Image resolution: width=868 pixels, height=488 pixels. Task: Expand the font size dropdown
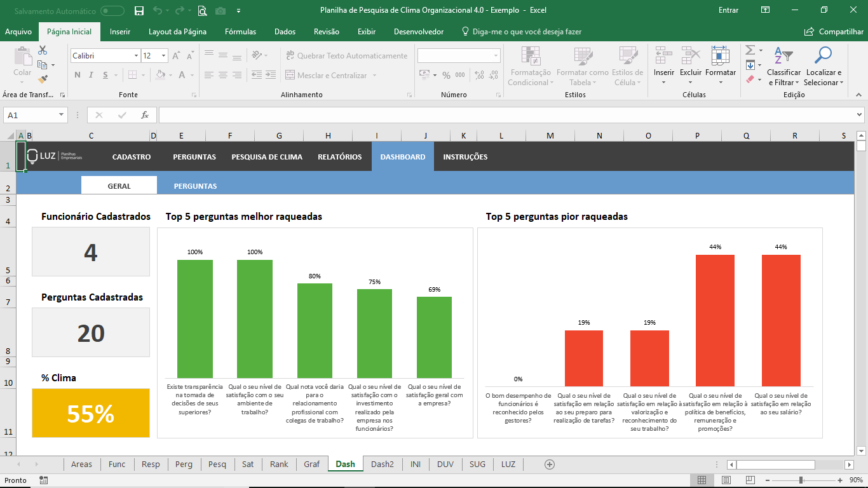click(x=163, y=56)
